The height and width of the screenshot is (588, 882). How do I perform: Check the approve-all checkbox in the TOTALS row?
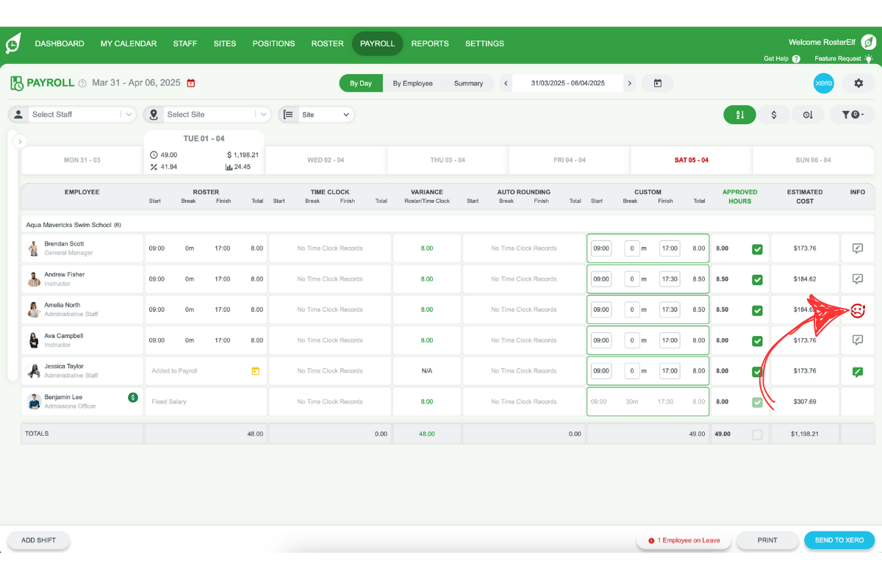[x=758, y=434]
